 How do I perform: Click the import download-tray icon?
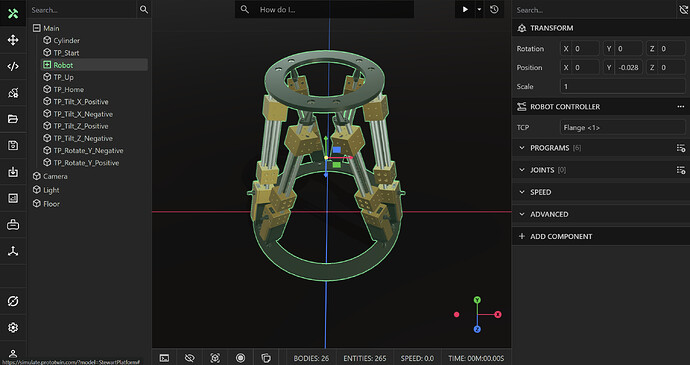coord(13,172)
